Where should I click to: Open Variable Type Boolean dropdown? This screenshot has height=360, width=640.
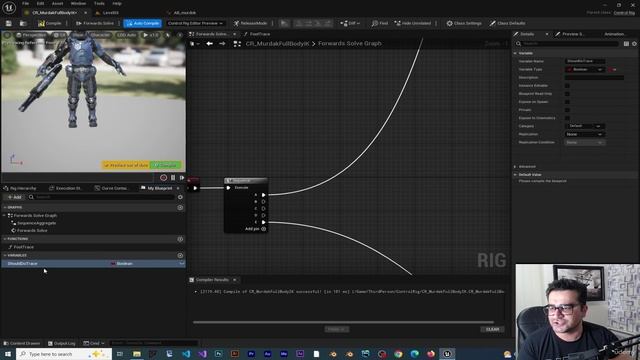coord(584,69)
